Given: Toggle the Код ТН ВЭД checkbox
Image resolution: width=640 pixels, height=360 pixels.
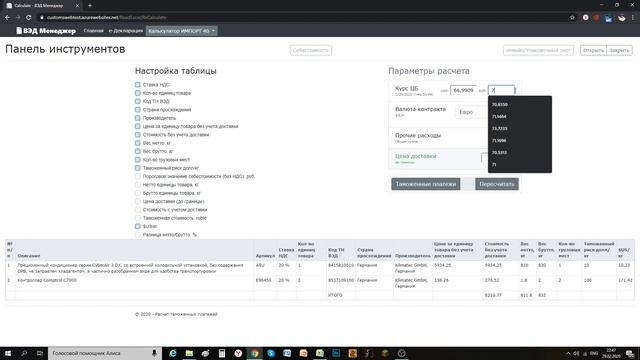Looking at the screenshot, I should click(138, 101).
